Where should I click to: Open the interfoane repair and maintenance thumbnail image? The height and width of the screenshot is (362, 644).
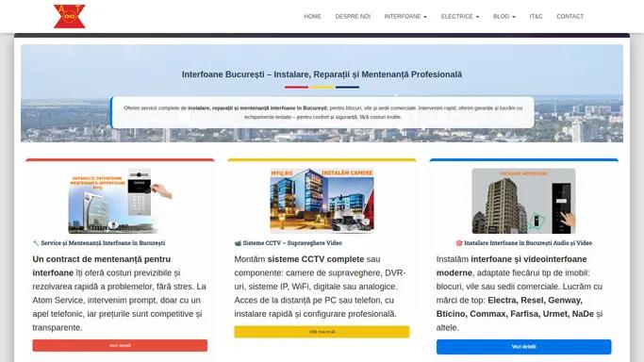click(120, 201)
